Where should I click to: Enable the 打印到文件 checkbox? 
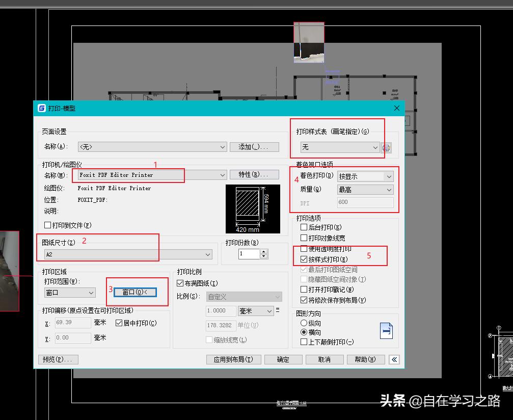coord(47,225)
